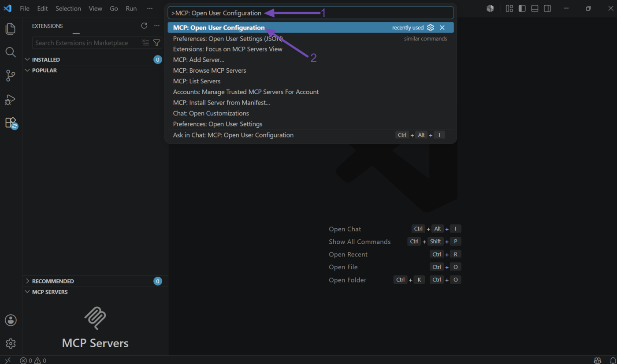Open the Source Control view
The image size is (617, 364).
click(11, 76)
